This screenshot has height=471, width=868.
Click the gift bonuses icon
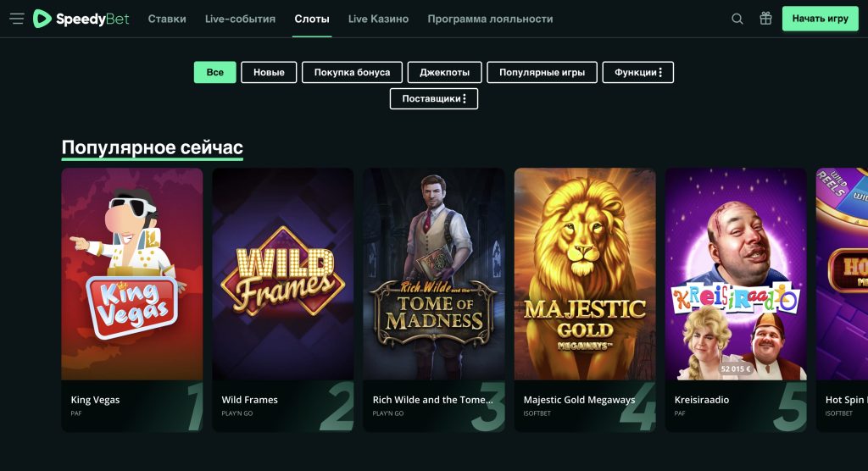coord(765,19)
